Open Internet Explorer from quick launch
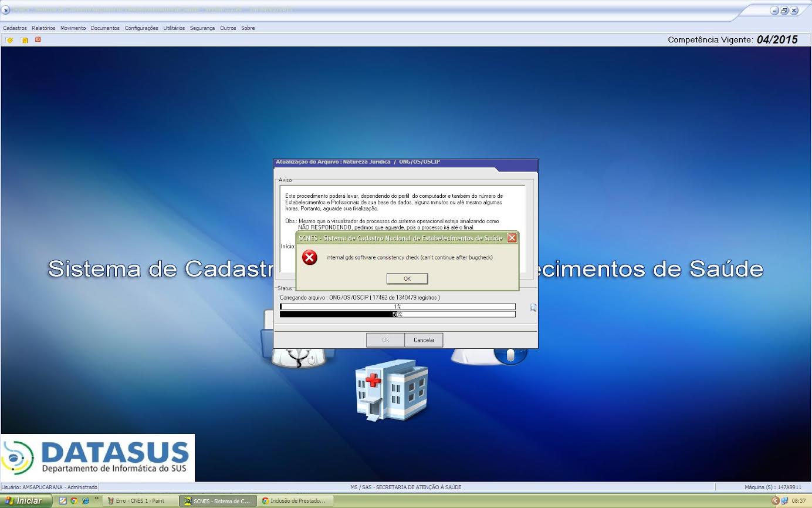Screen dimensions: 812x508 85,501
